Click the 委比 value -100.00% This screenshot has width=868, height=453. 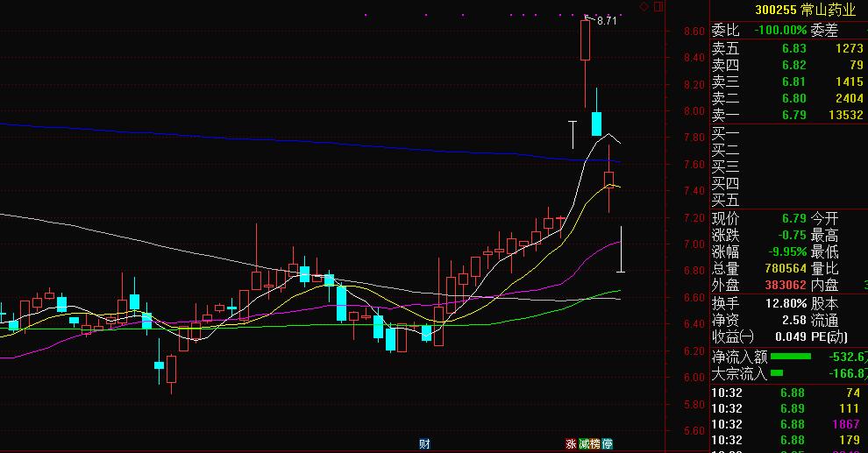click(780, 31)
